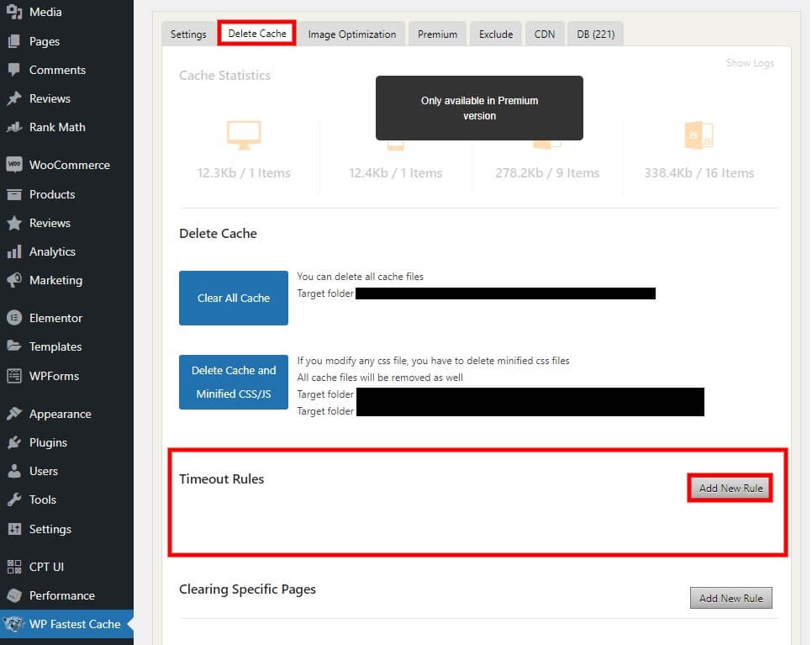The height and width of the screenshot is (645, 812).
Task: Open the Exclude tab
Action: click(496, 34)
